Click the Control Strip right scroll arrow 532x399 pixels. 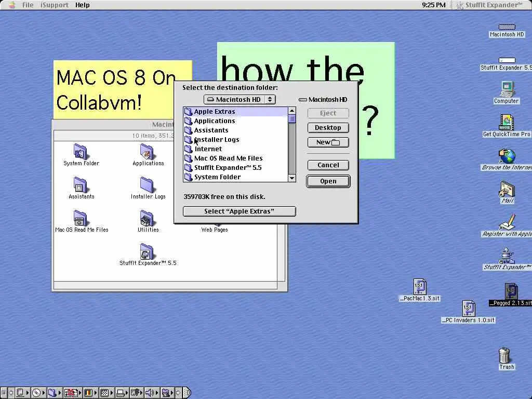pos(179,393)
